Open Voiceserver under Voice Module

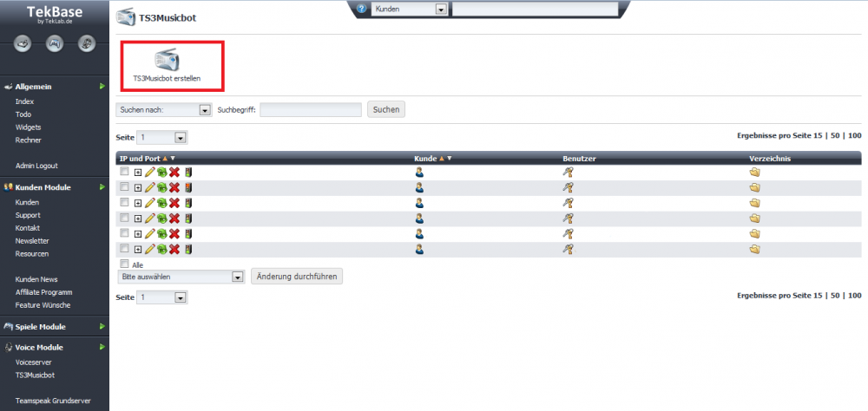34,362
